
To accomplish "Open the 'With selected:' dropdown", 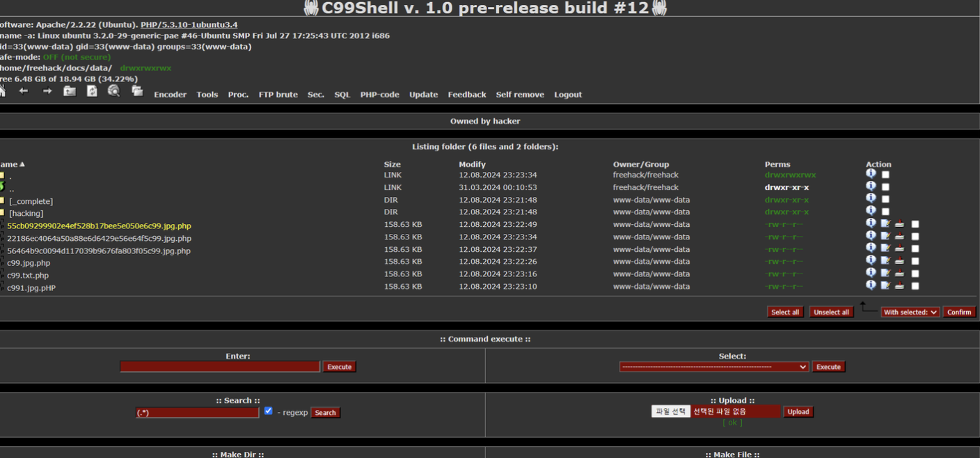I will (910, 312).
